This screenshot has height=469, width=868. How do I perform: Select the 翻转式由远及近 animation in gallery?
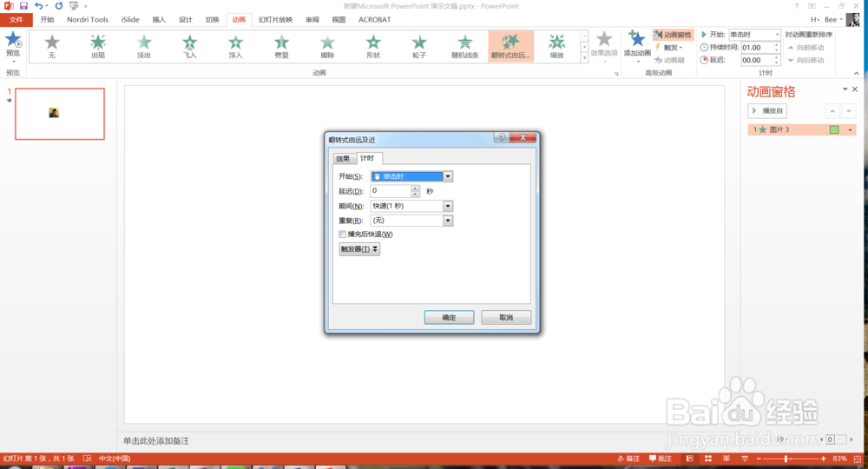511,46
